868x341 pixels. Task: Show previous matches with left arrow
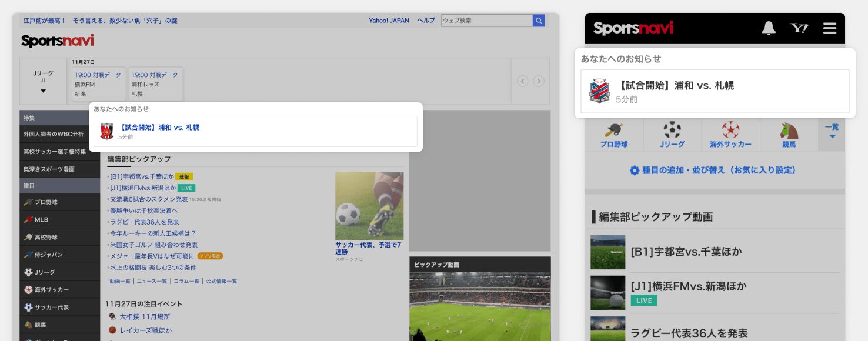pos(522,81)
